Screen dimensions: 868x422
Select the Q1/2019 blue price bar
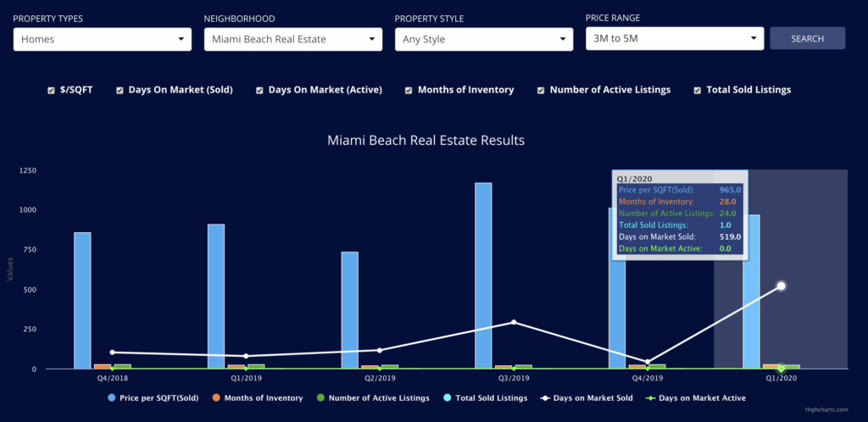click(x=216, y=297)
